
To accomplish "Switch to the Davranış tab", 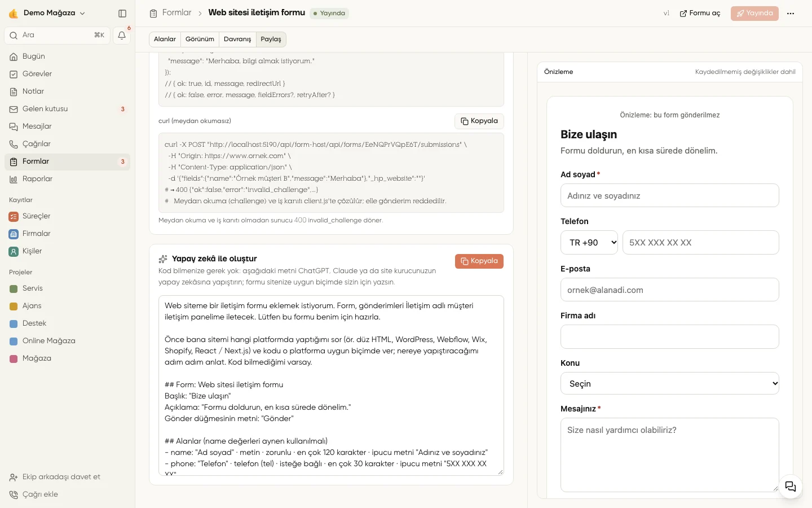I will (237, 40).
